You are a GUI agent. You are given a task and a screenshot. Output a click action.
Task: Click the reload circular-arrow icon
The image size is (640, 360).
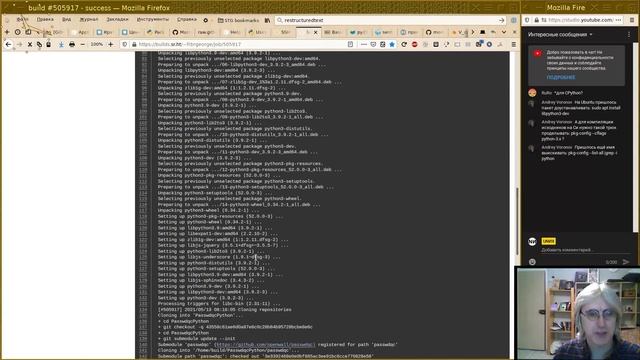click(x=404, y=44)
